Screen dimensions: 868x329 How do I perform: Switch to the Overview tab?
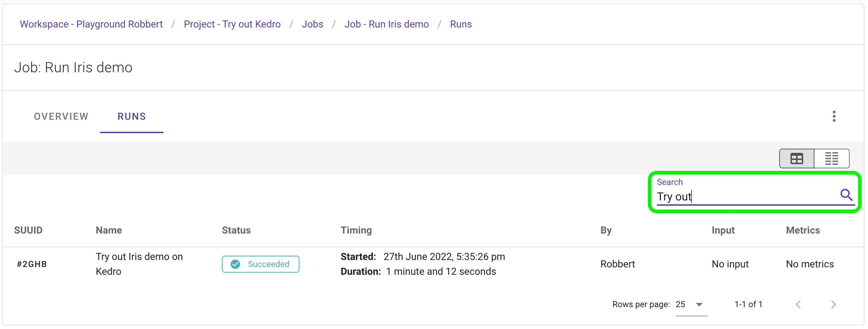coord(61,116)
